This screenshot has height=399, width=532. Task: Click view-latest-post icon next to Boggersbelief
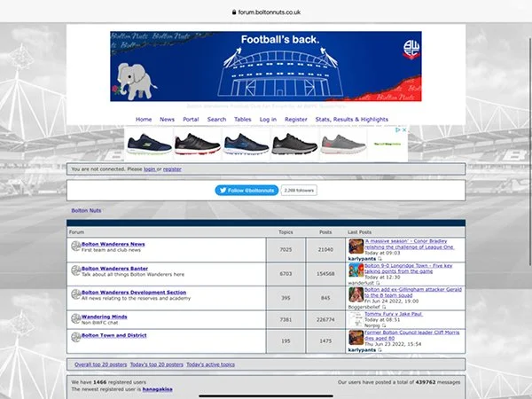[384, 307]
